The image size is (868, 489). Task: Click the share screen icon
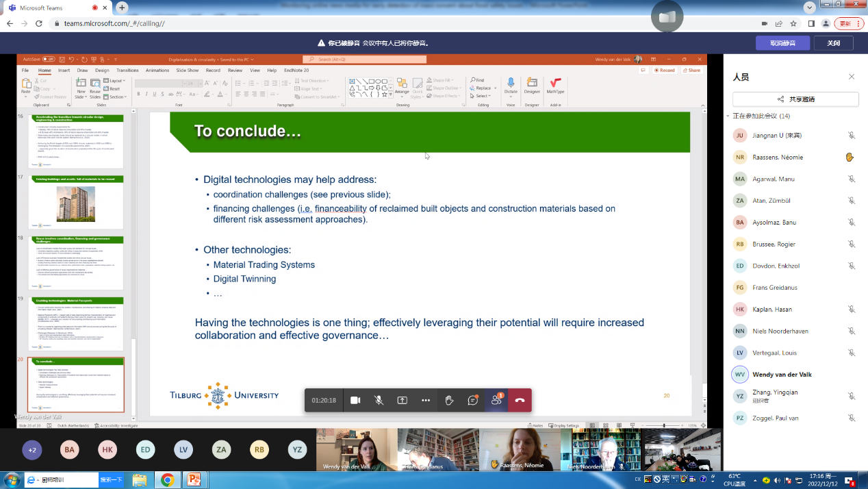point(403,401)
